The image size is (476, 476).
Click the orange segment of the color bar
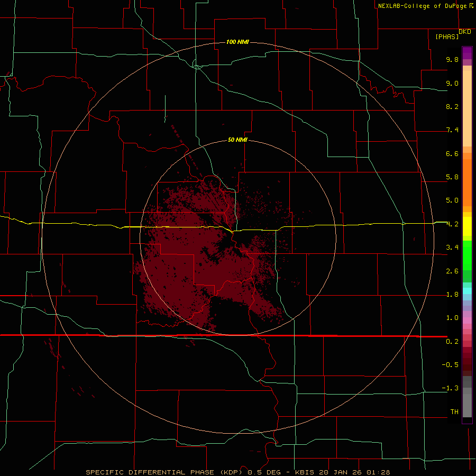coord(467,182)
